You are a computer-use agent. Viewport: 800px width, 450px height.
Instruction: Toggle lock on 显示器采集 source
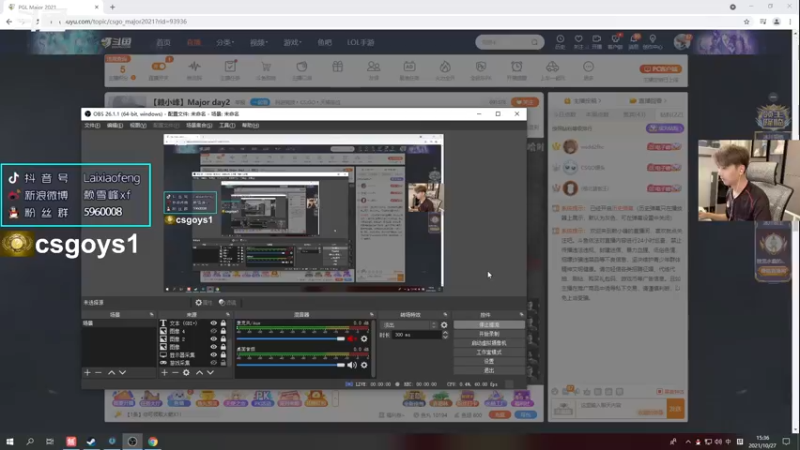(223, 355)
